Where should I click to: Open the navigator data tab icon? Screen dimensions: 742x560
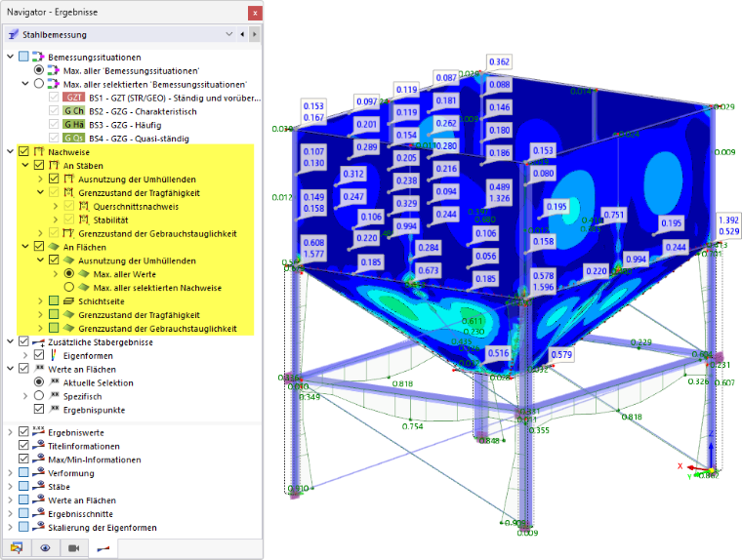[17, 548]
